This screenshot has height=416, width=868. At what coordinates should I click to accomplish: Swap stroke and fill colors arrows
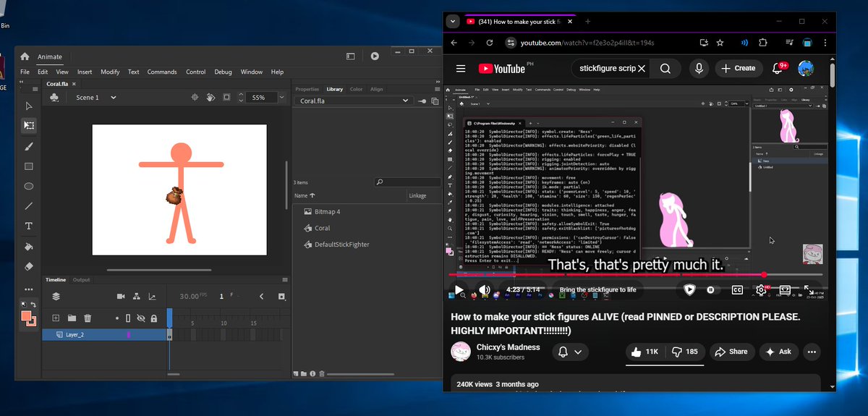pyautogui.click(x=33, y=305)
